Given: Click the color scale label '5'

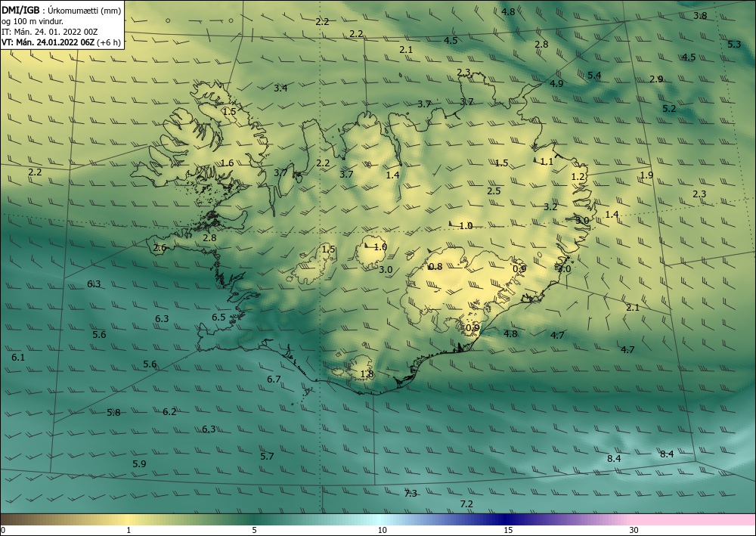Looking at the screenshot, I should coord(254,530).
